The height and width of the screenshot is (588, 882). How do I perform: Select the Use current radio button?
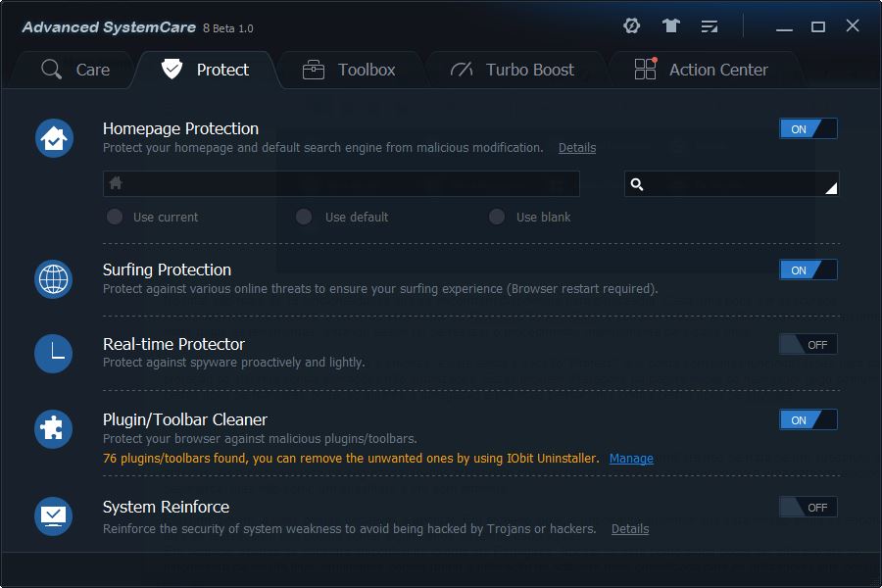115,217
